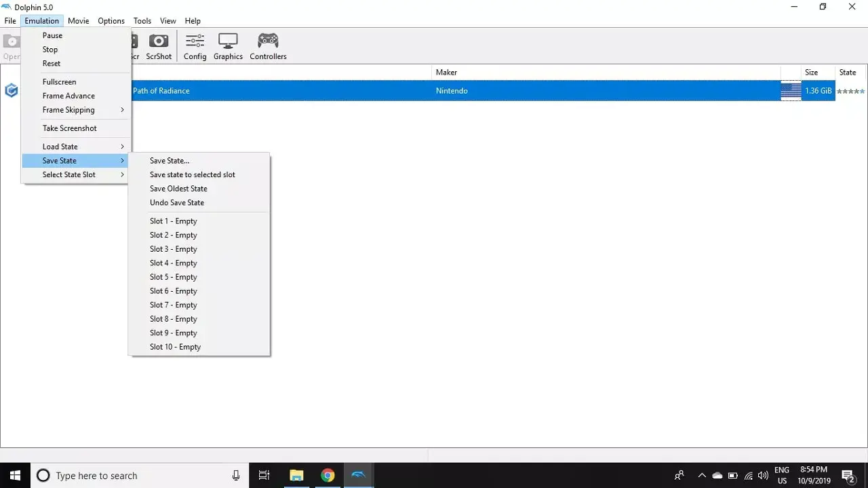This screenshot has height=488, width=868.
Task: Choose Pause in Emulation menu
Action: click(x=76, y=35)
